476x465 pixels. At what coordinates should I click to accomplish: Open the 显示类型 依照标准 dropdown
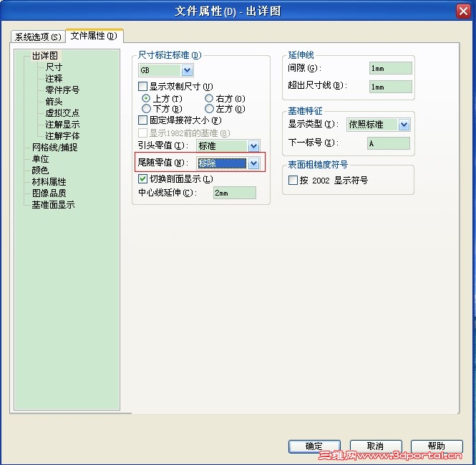pyautogui.click(x=404, y=125)
